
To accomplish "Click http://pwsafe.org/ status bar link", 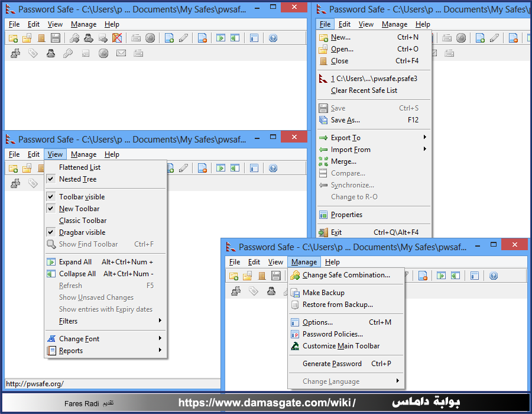I will (x=35, y=384).
